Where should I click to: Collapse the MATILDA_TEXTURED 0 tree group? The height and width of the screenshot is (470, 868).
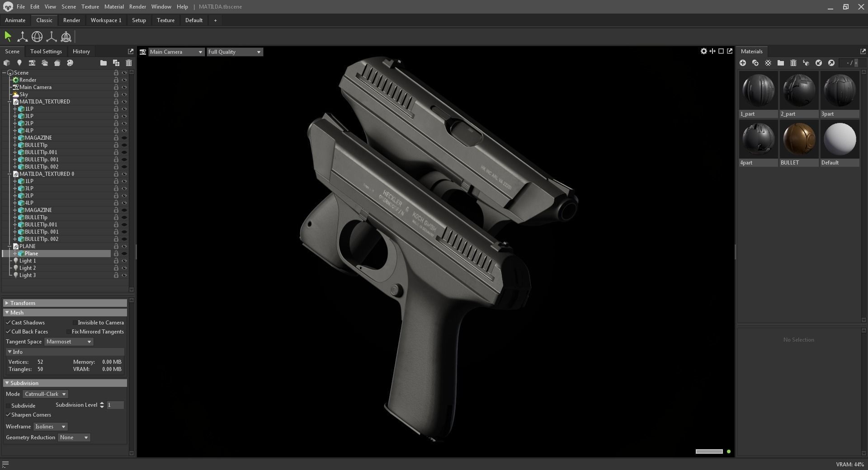click(x=9, y=174)
